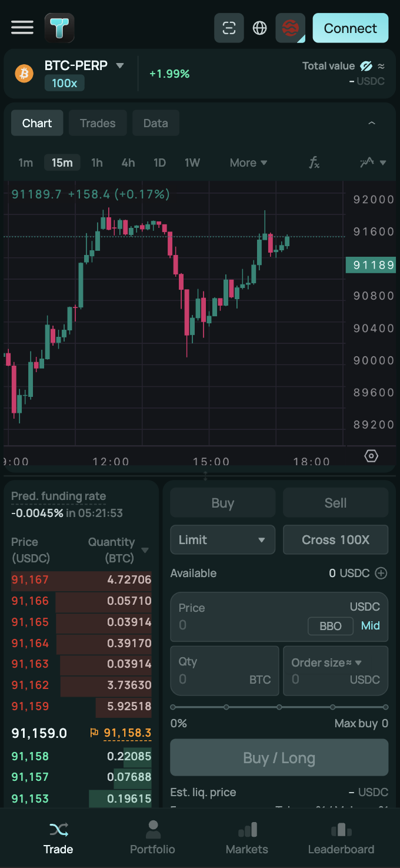Switch to the Sell side
Image resolution: width=400 pixels, height=868 pixels.
click(x=335, y=503)
